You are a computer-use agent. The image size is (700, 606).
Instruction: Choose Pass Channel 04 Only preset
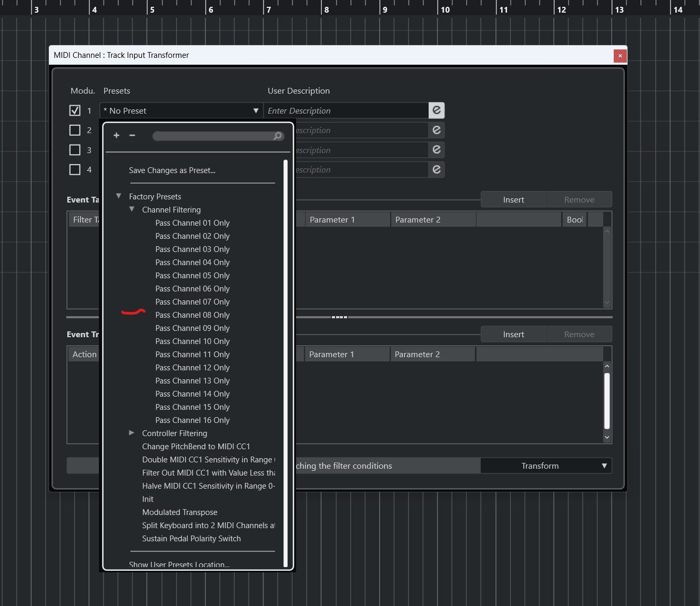click(x=192, y=262)
